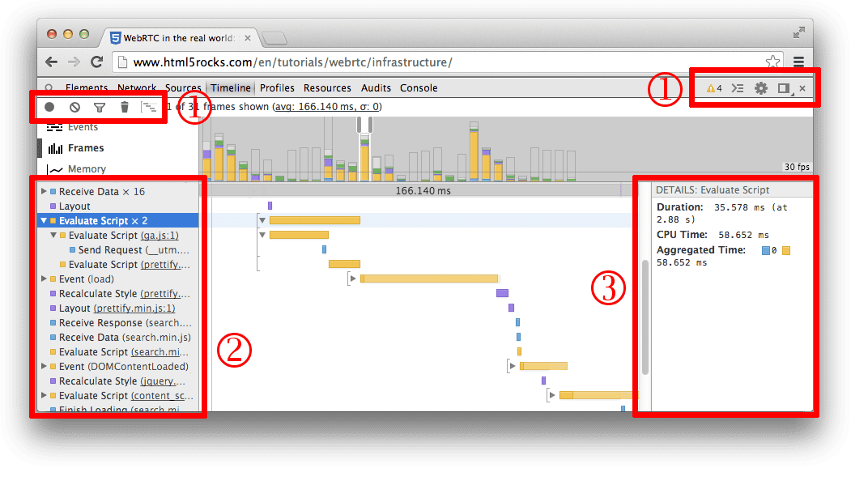Open the DevTools settings gear
Screen dimensions: 868x485
point(760,88)
